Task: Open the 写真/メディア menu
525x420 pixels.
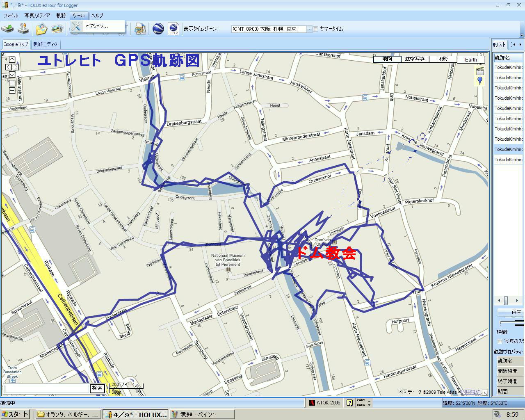Action: [37, 16]
